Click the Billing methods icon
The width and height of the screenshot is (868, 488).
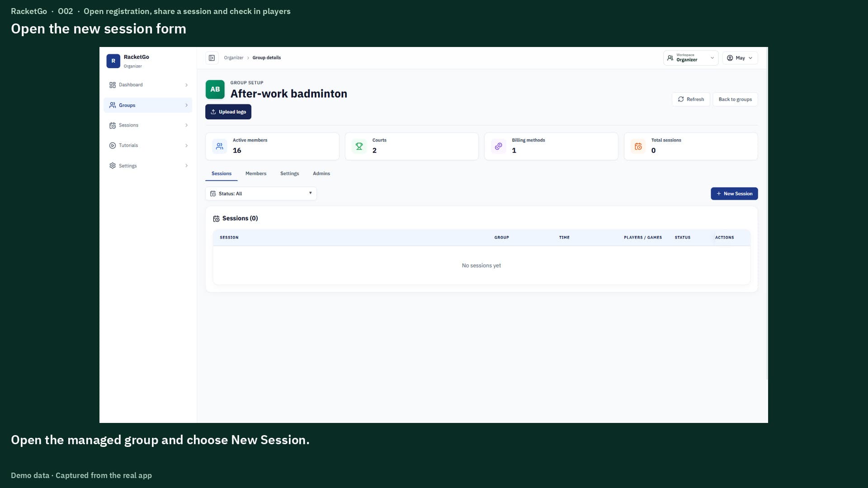pos(498,146)
